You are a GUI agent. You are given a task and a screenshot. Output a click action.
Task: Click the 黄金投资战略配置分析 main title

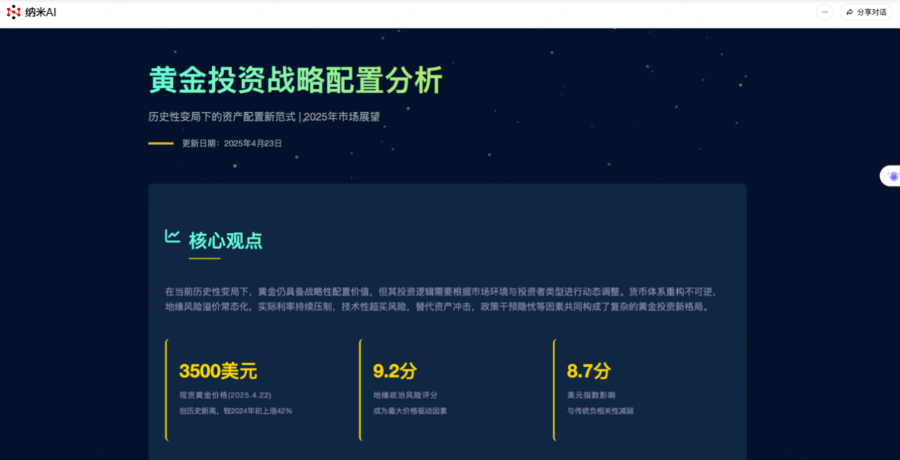(x=295, y=80)
